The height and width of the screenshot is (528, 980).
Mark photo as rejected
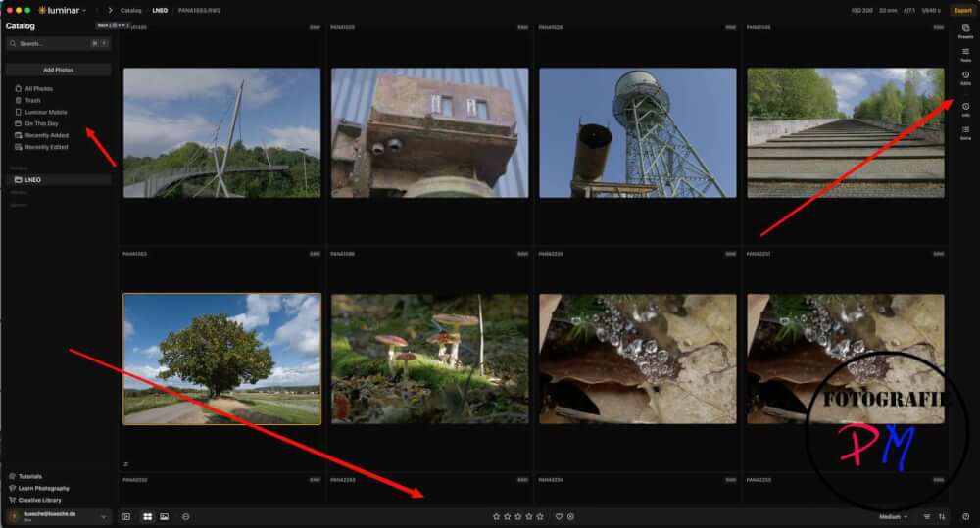(570, 517)
